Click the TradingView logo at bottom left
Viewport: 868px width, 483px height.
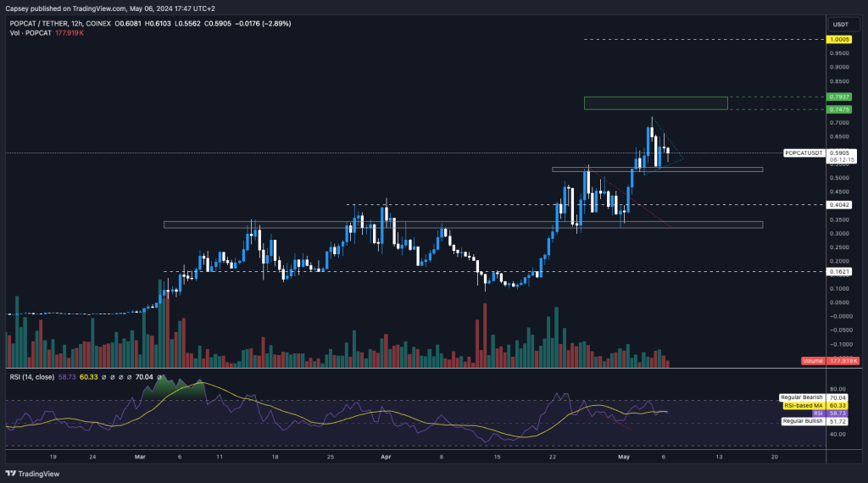pos(32,474)
